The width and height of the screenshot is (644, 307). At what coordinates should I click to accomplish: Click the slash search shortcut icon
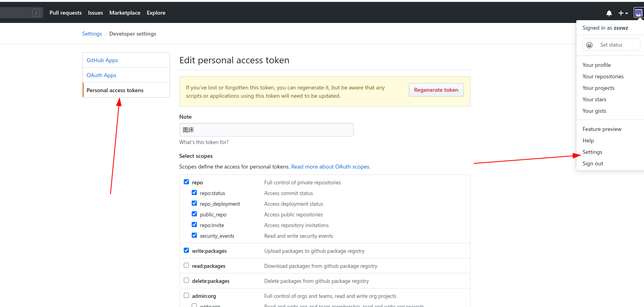click(36, 13)
